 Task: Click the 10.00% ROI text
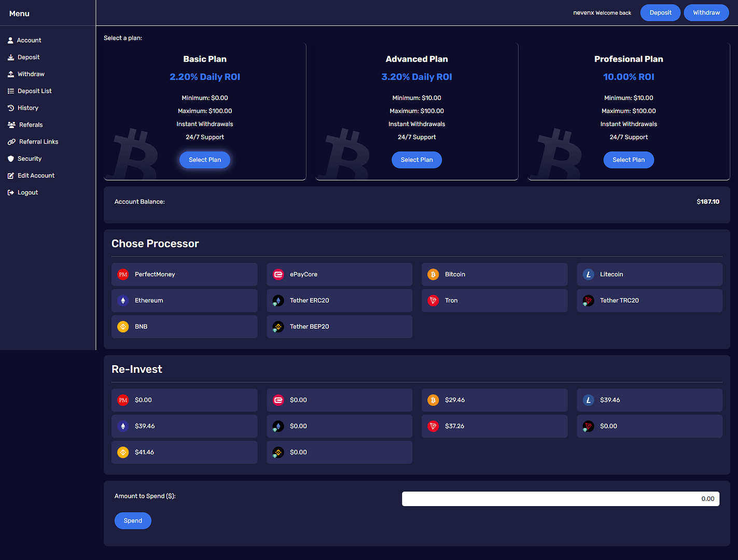[629, 77]
